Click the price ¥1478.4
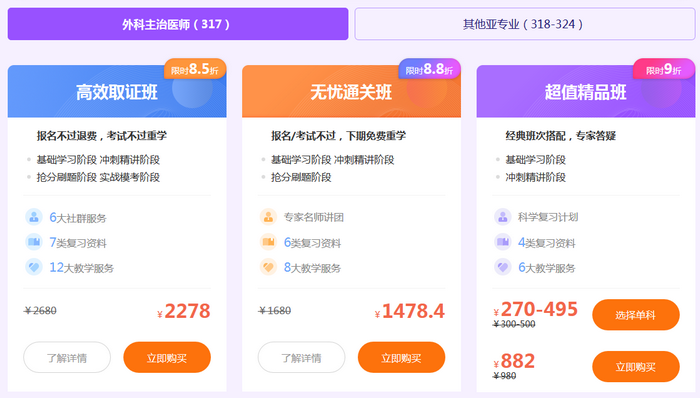The width and height of the screenshot is (700, 398). [409, 311]
